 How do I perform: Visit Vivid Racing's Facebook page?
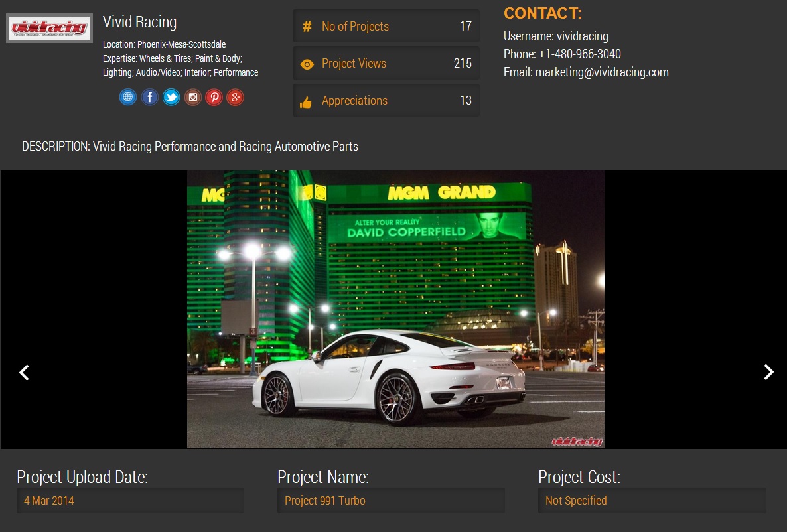[149, 97]
